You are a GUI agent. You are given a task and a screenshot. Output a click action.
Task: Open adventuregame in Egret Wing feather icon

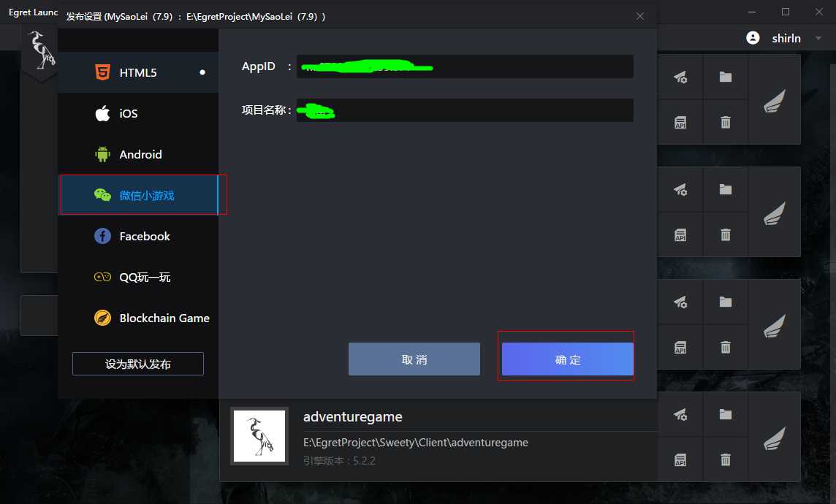[x=774, y=438]
